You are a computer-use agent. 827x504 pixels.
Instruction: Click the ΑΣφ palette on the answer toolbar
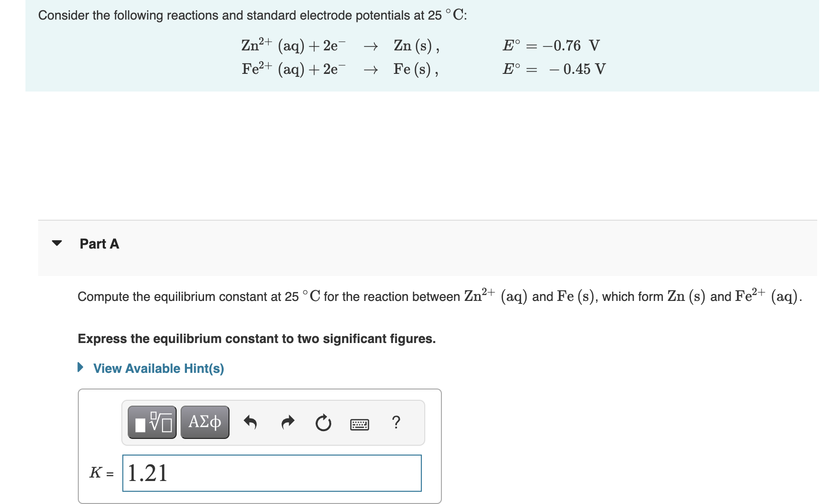pos(205,422)
